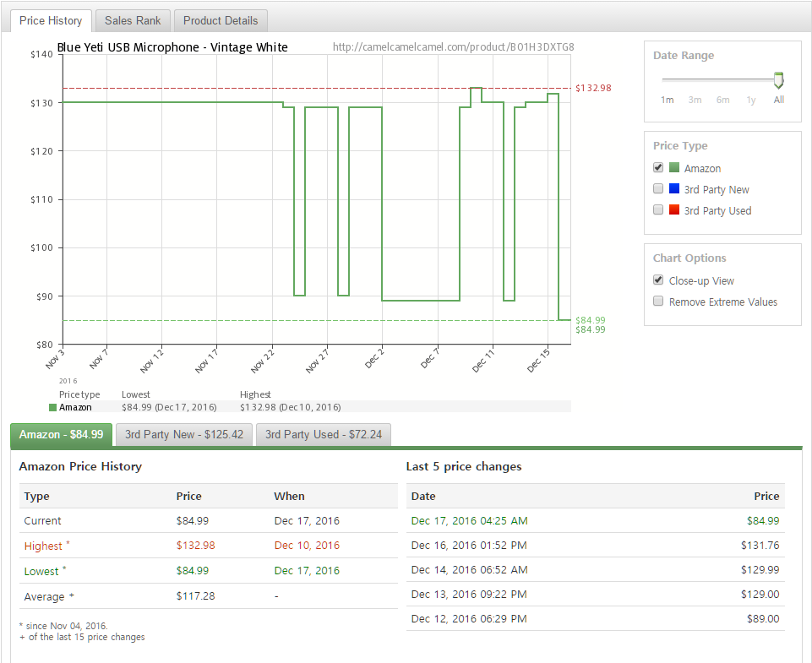Screen dimensions: 812x663
Task: Click the $132.98 highest price label on chart
Action: 593,88
